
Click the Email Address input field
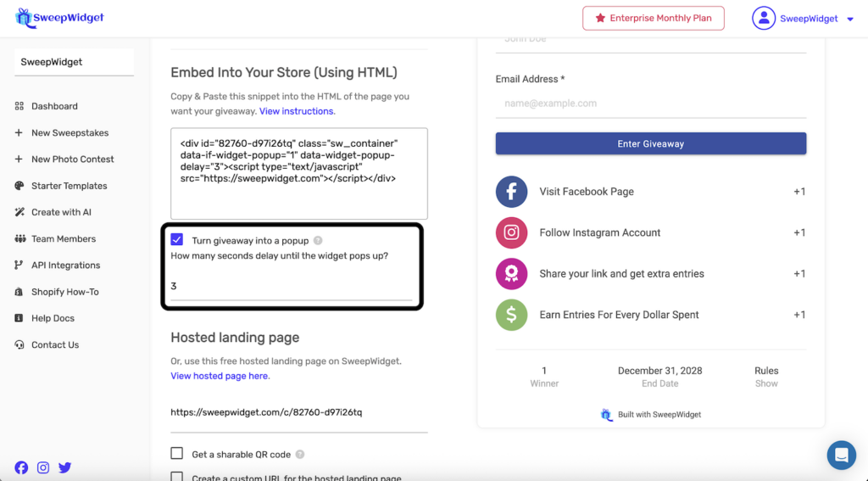tap(650, 103)
